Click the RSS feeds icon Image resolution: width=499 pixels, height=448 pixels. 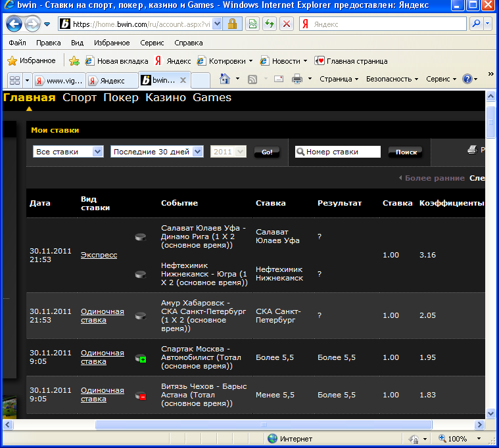pos(252,79)
